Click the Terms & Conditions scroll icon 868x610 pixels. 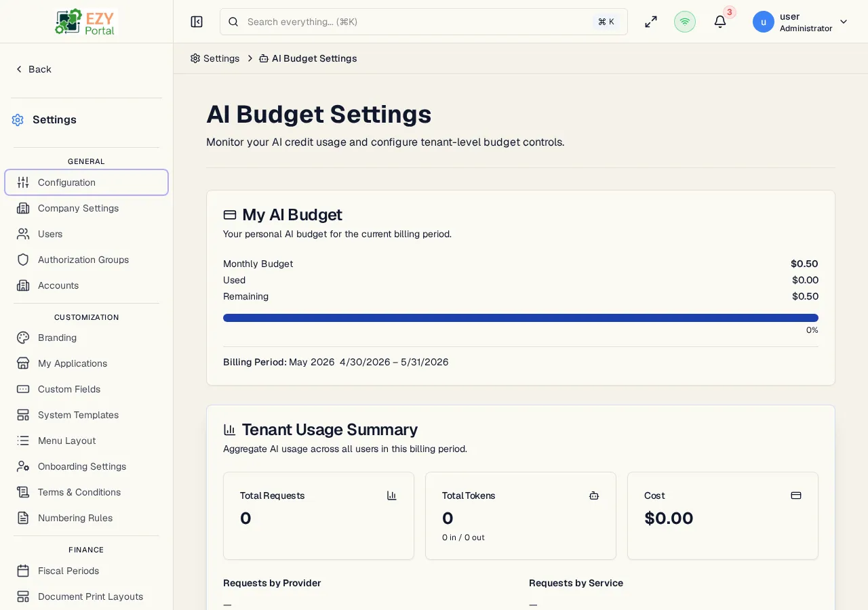pyautogui.click(x=23, y=492)
